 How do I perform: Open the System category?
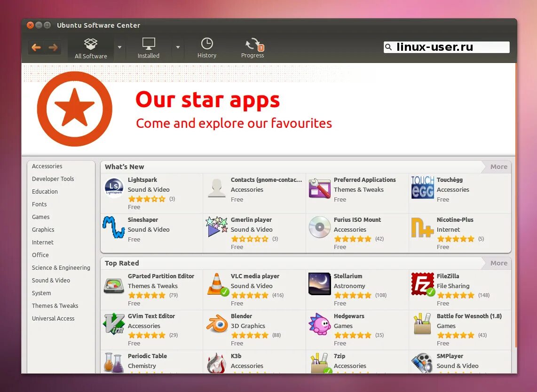click(x=41, y=293)
